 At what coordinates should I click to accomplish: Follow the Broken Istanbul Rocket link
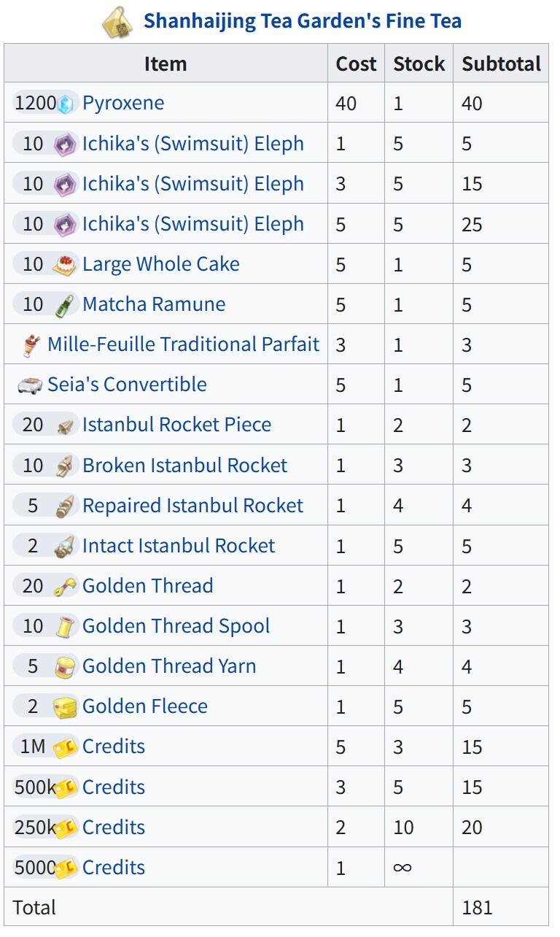(x=184, y=466)
